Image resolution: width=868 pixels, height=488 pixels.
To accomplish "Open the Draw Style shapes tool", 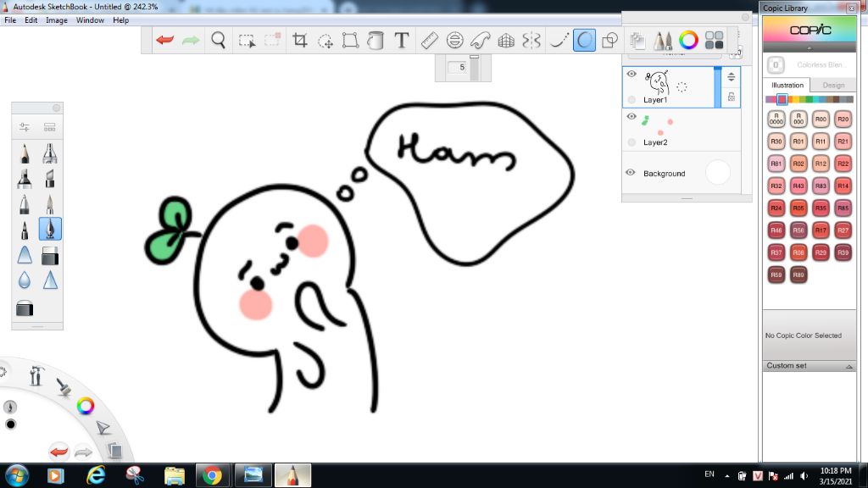I will 609,40.
